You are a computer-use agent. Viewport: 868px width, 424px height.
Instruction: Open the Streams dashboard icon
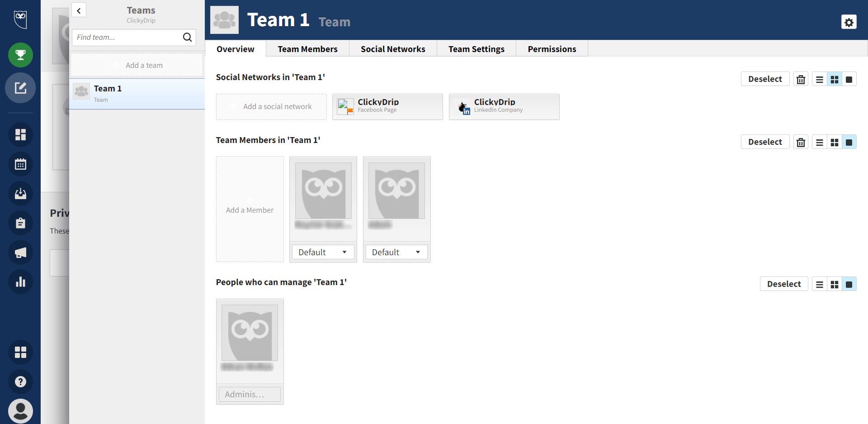20,135
